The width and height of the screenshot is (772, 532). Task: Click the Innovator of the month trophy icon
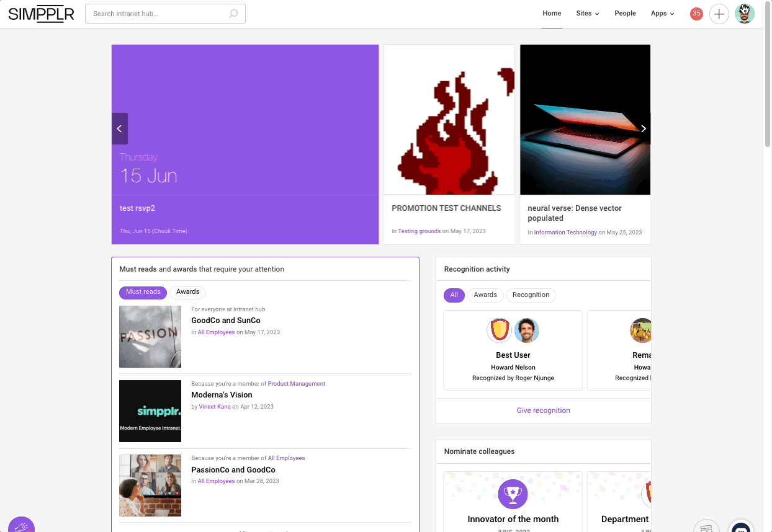[x=513, y=494]
